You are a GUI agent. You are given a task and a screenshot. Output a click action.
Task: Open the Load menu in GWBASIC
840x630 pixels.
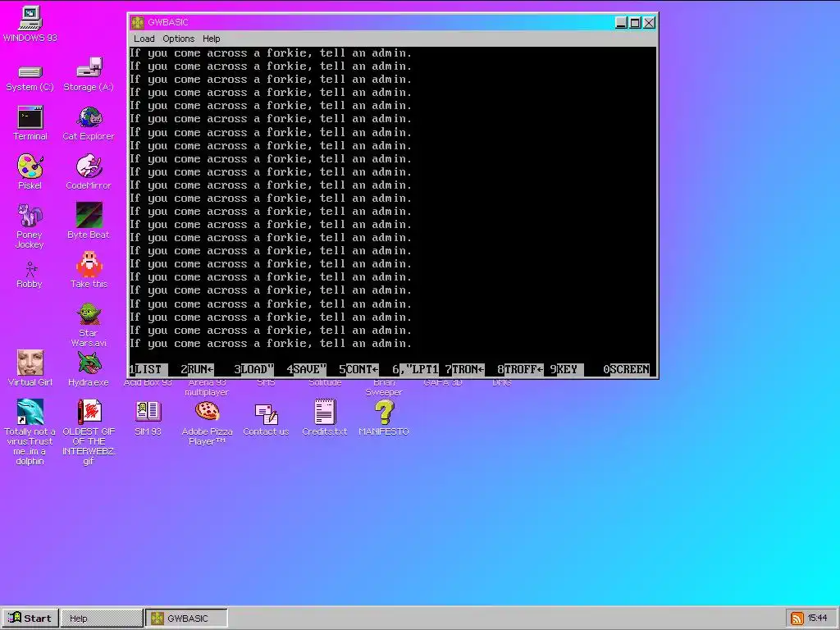(144, 39)
